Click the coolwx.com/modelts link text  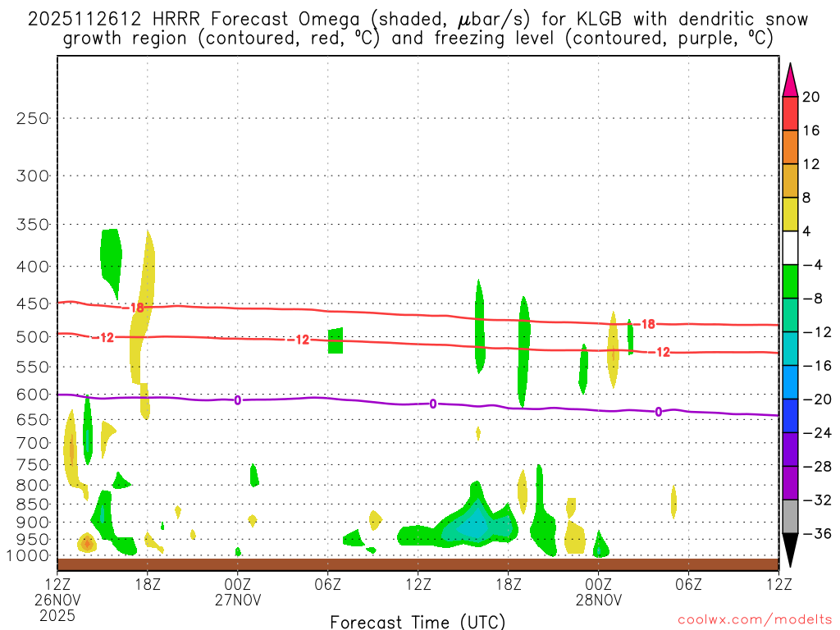pos(755,620)
